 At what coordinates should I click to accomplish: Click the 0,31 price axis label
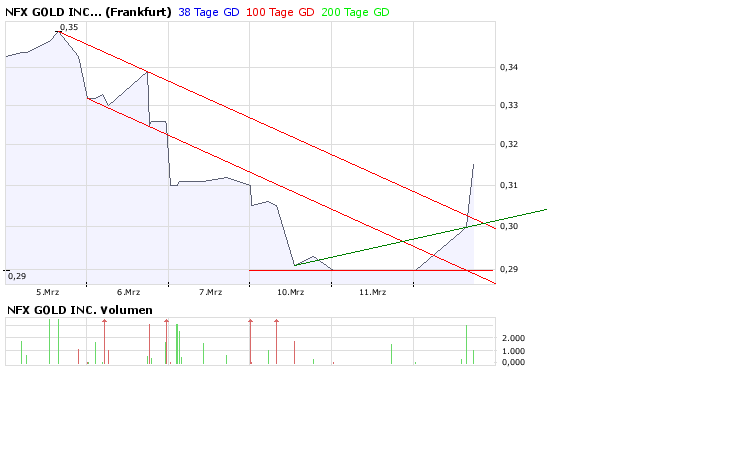[x=509, y=185]
